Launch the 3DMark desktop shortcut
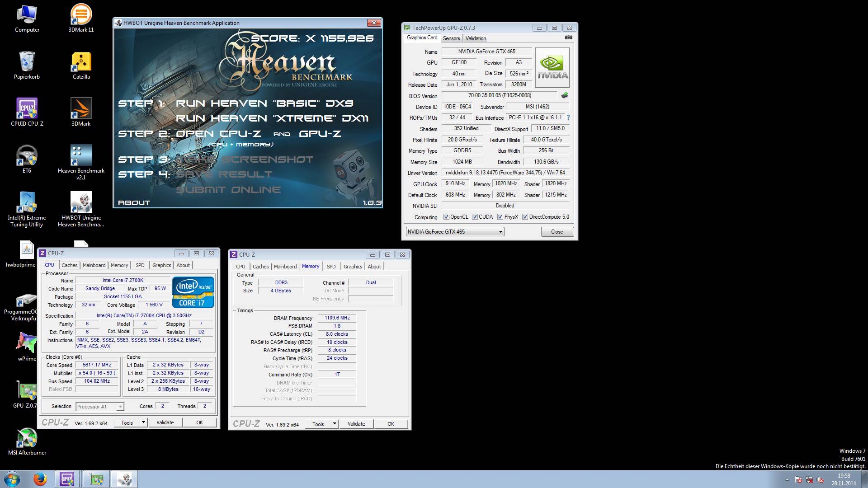Image resolution: width=868 pixels, height=488 pixels. (x=81, y=113)
